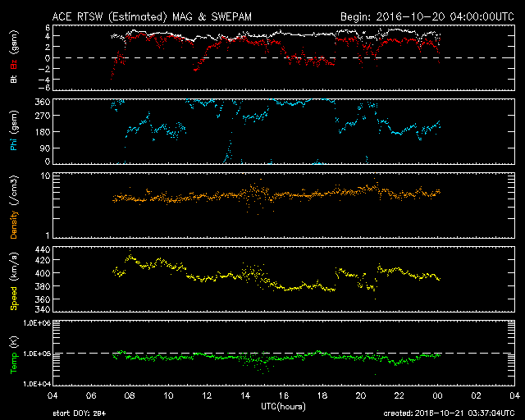This screenshot has width=525, height=420.
Task: Click the "400" tick on the Speed axis
Action: [x=43, y=273]
